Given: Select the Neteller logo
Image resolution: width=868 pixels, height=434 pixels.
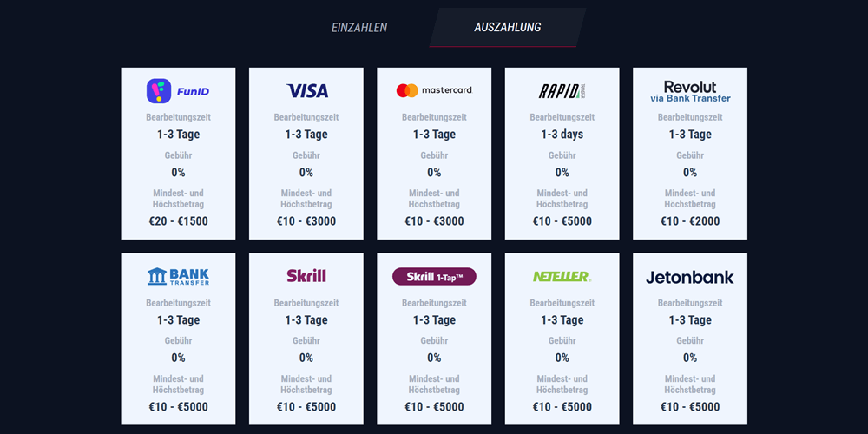Looking at the screenshot, I should point(562,276).
